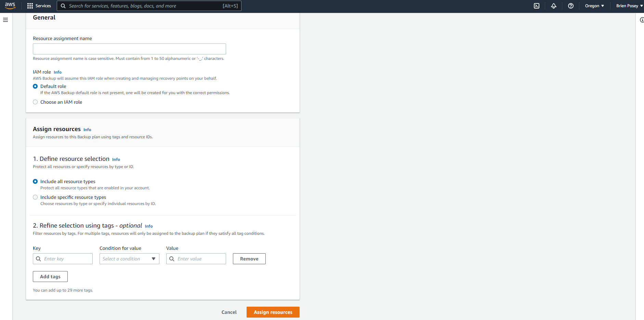Open the AWS home logo
Viewport: 644px width, 320px height.
10,6
